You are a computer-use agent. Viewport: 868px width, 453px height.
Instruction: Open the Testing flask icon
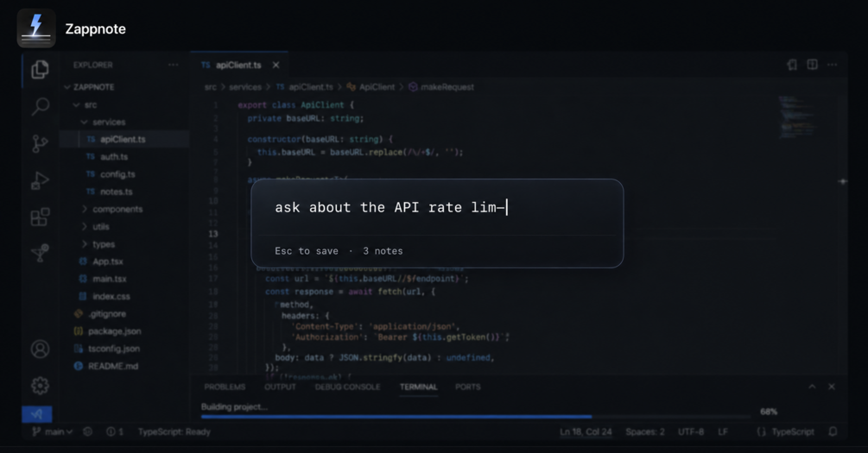tap(40, 254)
